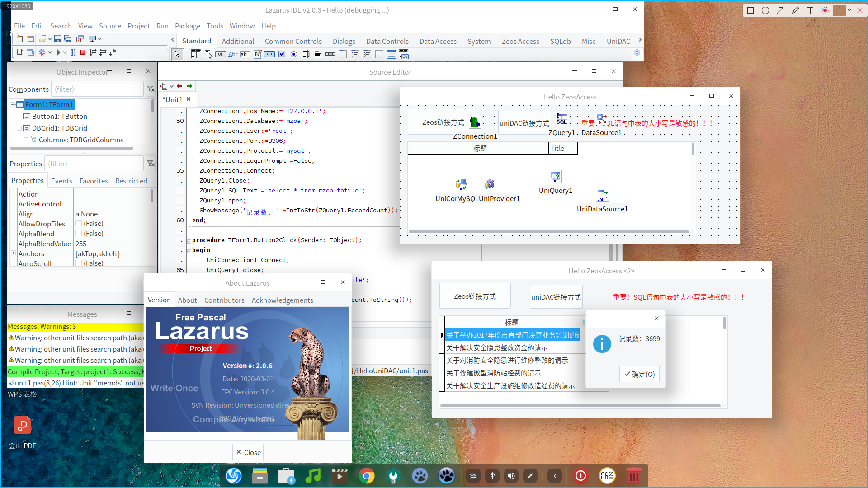Open Google Chrome from the dock

367,475
